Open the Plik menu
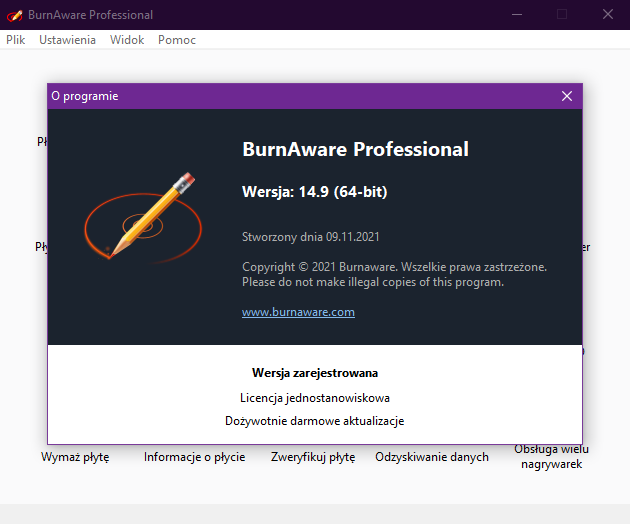The width and height of the screenshot is (630, 524). pos(16,40)
